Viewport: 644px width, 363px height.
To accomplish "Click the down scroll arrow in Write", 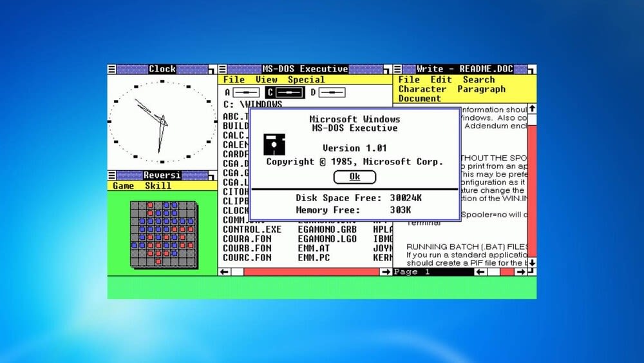I will pyautogui.click(x=532, y=262).
